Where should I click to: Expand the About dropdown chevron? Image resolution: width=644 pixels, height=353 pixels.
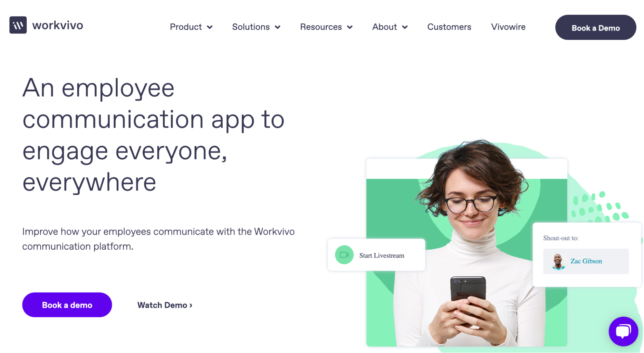405,27
